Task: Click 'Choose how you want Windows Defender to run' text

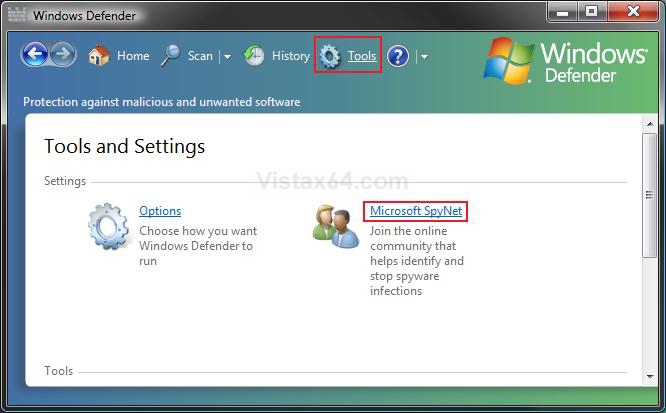Action: (198, 246)
